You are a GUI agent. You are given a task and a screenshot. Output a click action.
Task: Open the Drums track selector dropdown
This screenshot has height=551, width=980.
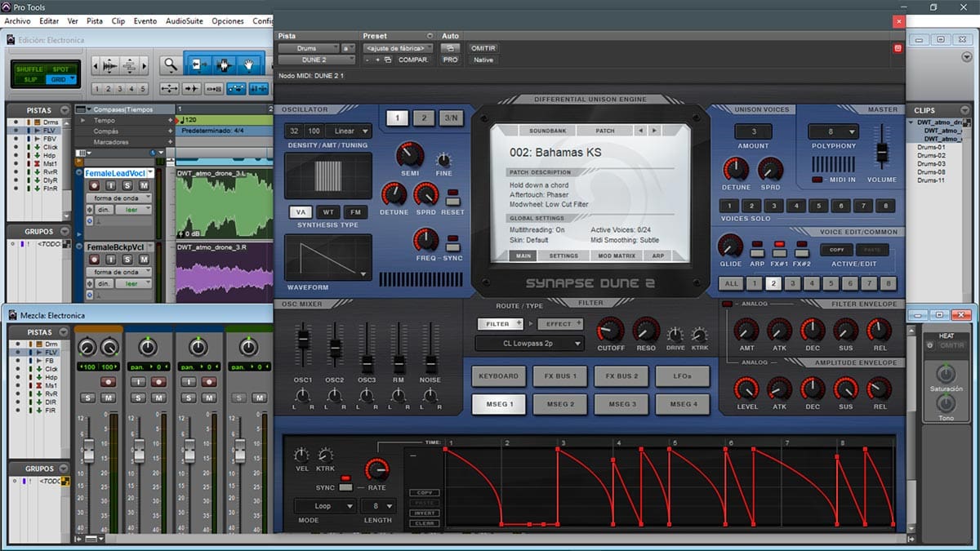(309, 48)
